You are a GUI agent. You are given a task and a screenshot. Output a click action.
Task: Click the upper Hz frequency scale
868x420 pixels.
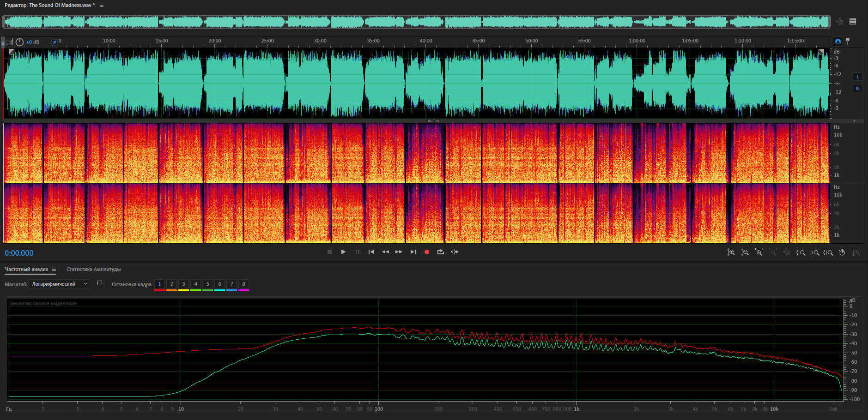point(837,153)
